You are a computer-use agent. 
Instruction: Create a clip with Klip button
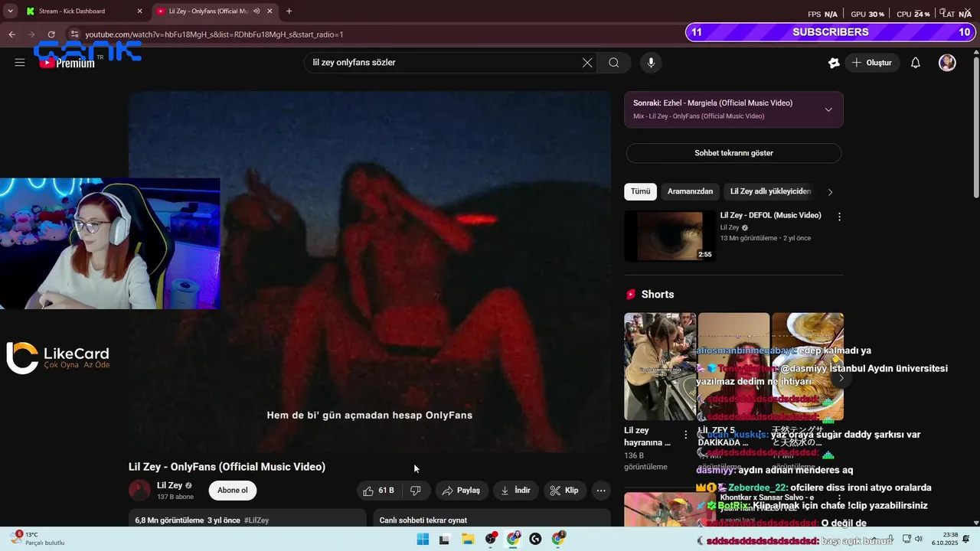point(565,491)
